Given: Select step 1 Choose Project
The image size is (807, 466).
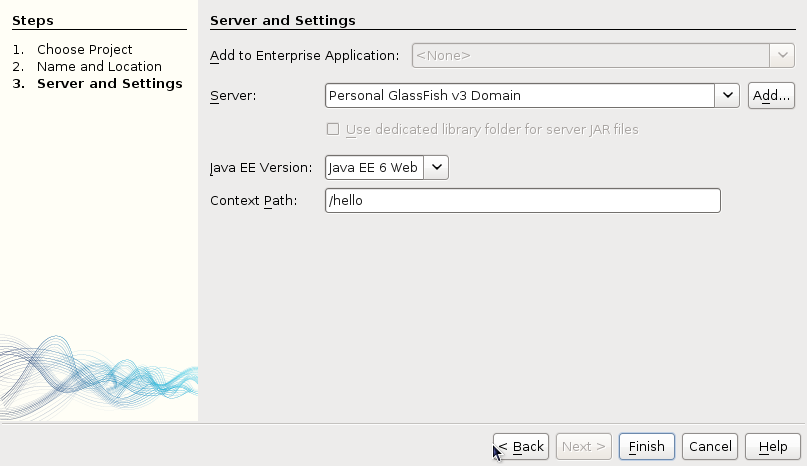Looking at the screenshot, I should click(x=84, y=49).
